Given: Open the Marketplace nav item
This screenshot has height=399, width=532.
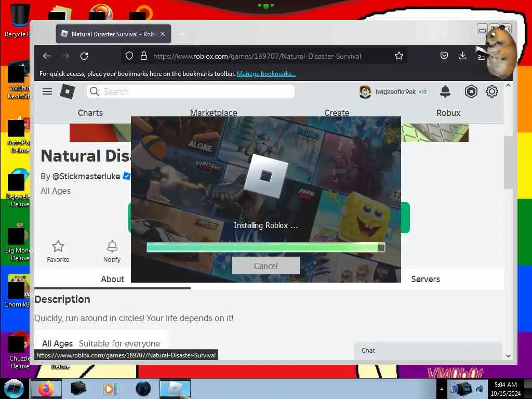Looking at the screenshot, I should [214, 113].
